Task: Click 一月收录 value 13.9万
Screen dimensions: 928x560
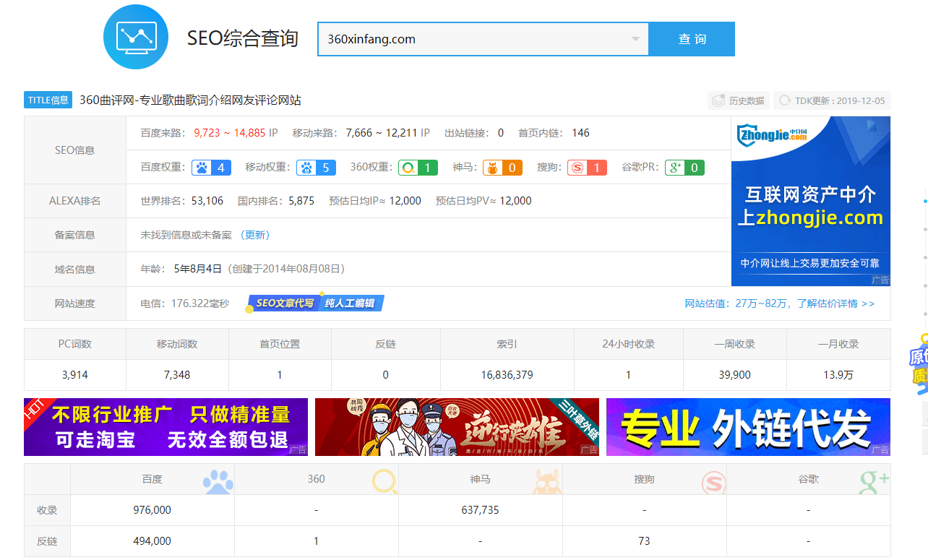Action: (838, 375)
